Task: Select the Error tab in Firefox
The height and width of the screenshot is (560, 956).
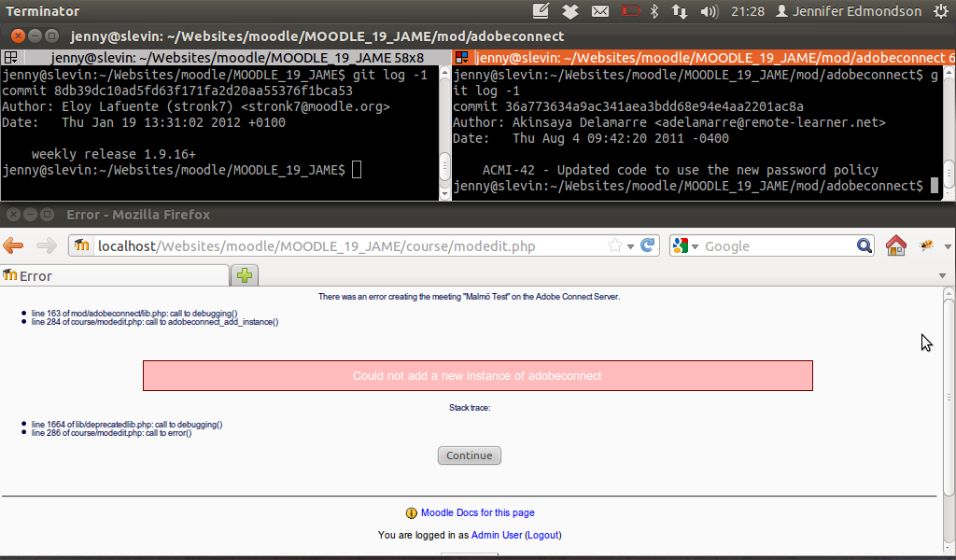Action: [x=115, y=275]
